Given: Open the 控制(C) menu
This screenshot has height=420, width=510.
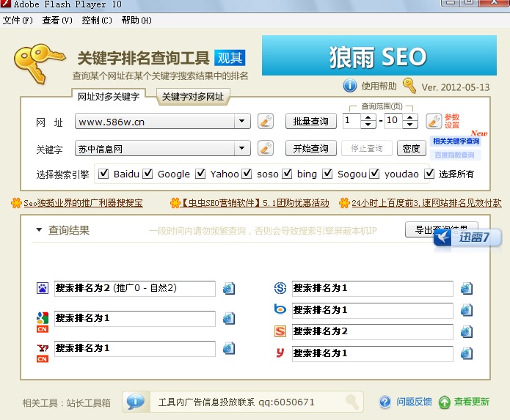Looking at the screenshot, I should (x=97, y=21).
